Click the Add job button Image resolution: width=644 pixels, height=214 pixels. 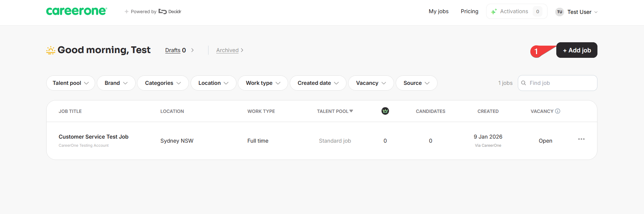click(x=577, y=50)
